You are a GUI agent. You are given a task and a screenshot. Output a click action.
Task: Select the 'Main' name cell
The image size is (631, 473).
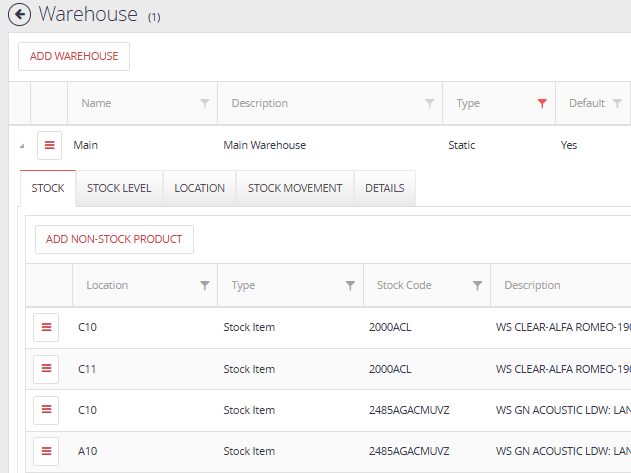point(86,145)
